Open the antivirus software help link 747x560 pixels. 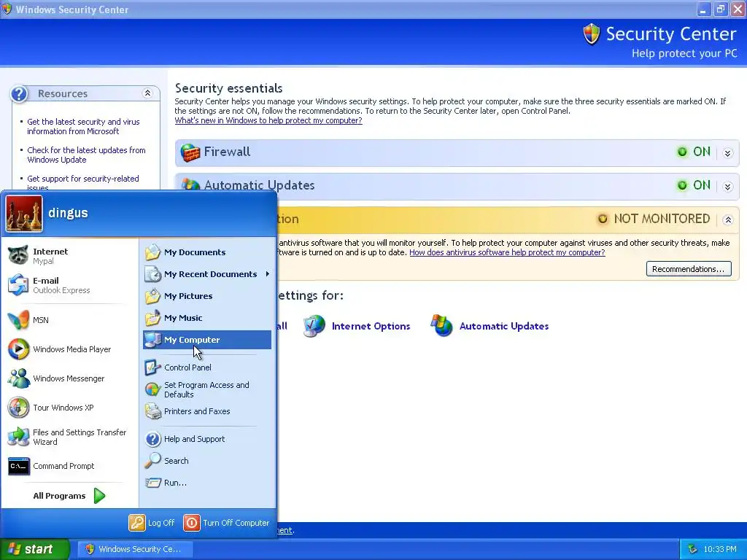pos(507,252)
